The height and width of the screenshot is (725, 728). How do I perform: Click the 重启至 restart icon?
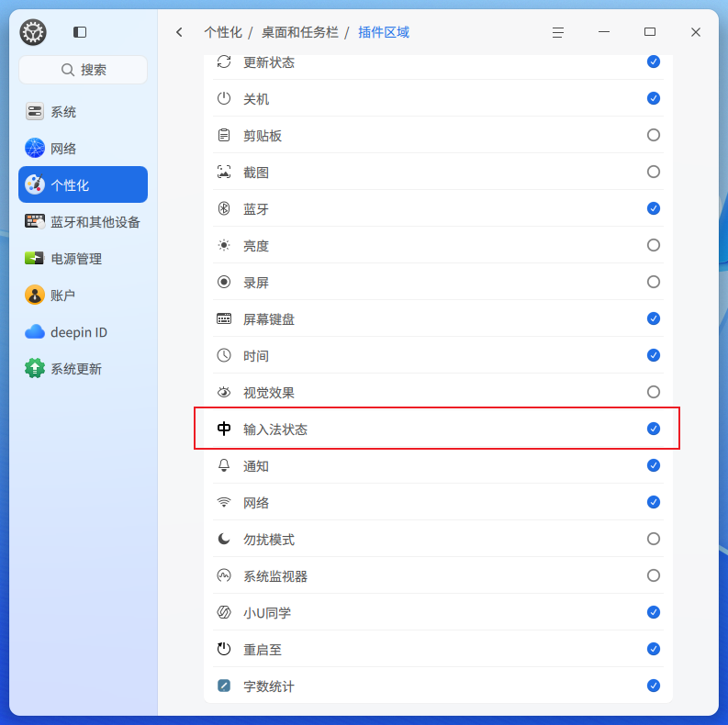[224, 649]
